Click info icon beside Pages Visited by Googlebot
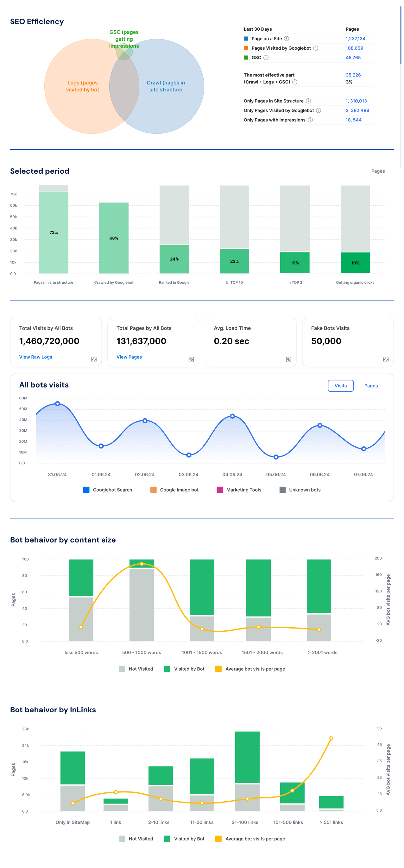404x868 pixels. point(315,48)
